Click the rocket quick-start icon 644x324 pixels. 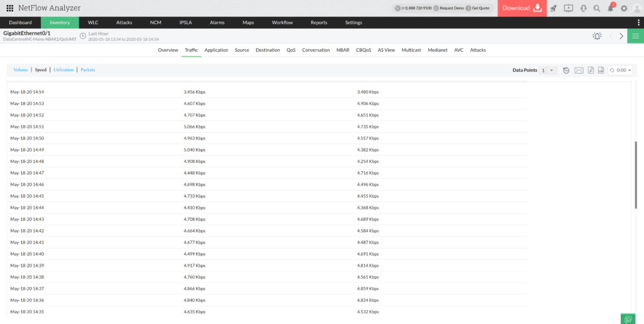coord(553,8)
